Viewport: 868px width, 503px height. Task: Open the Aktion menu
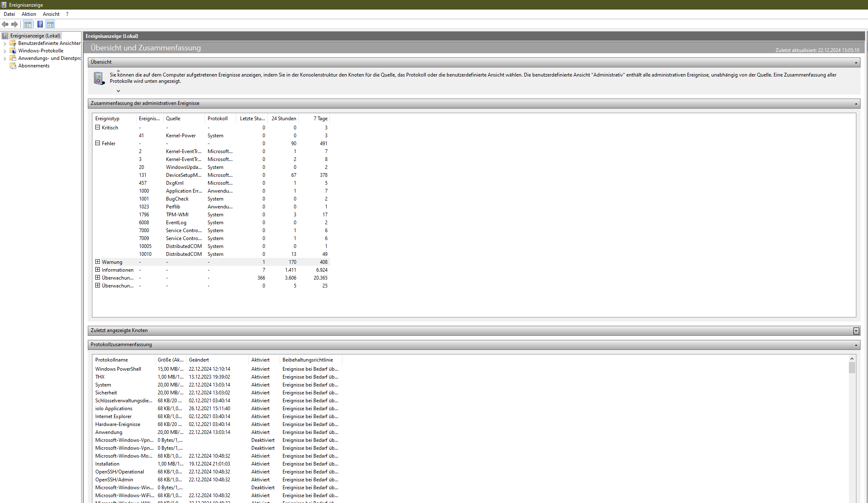coord(29,14)
